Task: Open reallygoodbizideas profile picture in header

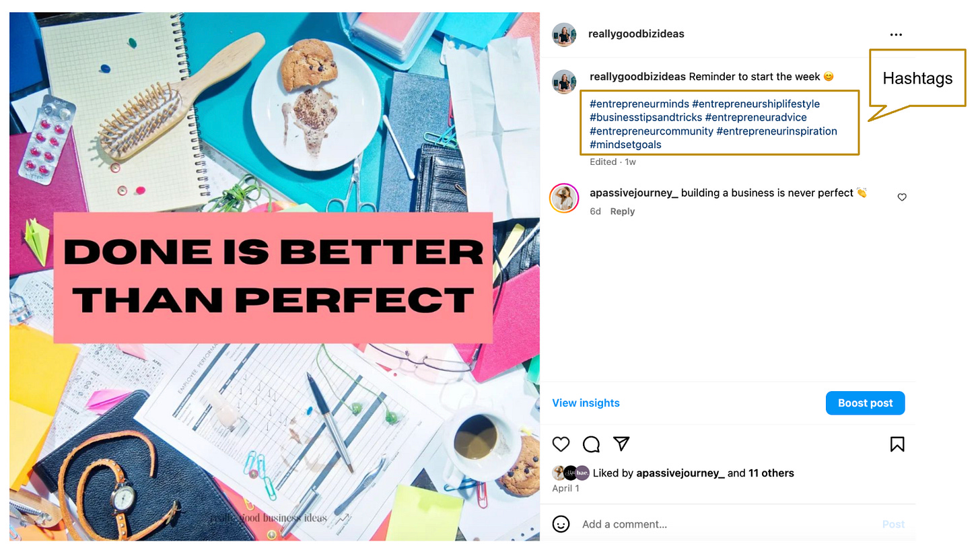Action: click(564, 34)
